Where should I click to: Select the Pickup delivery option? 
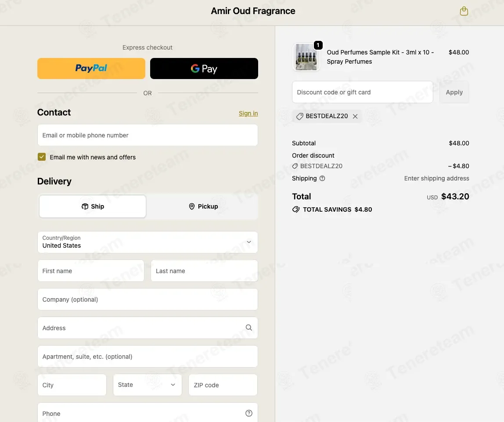[x=203, y=206]
